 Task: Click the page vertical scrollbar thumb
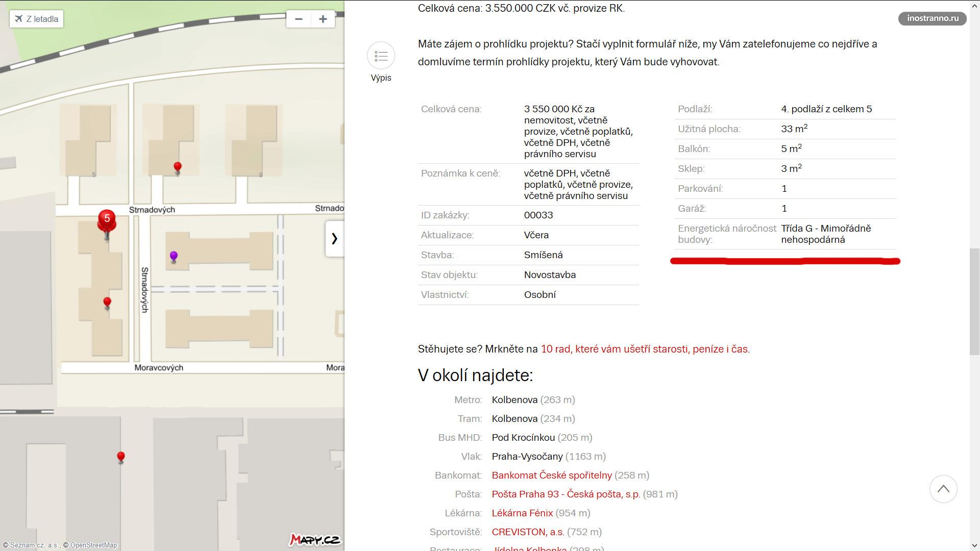[x=974, y=301]
